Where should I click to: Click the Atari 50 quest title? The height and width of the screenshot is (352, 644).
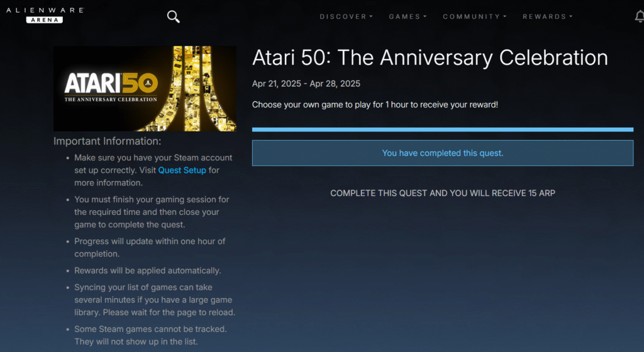click(430, 57)
